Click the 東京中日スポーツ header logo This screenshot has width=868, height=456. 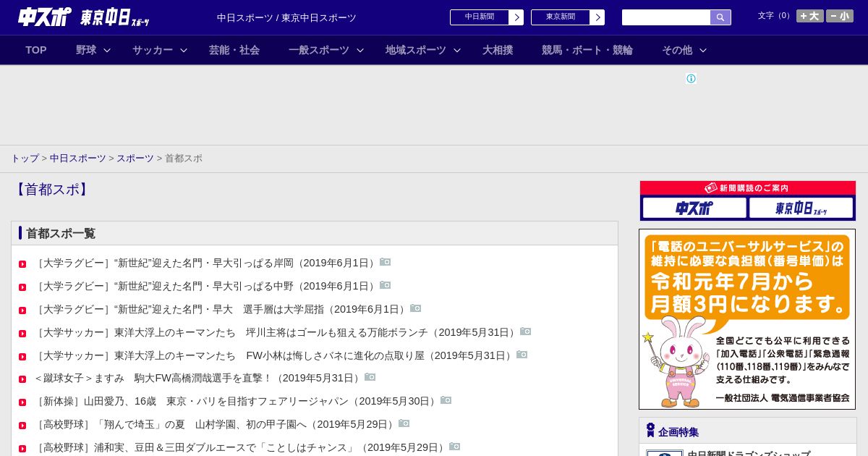[115, 17]
